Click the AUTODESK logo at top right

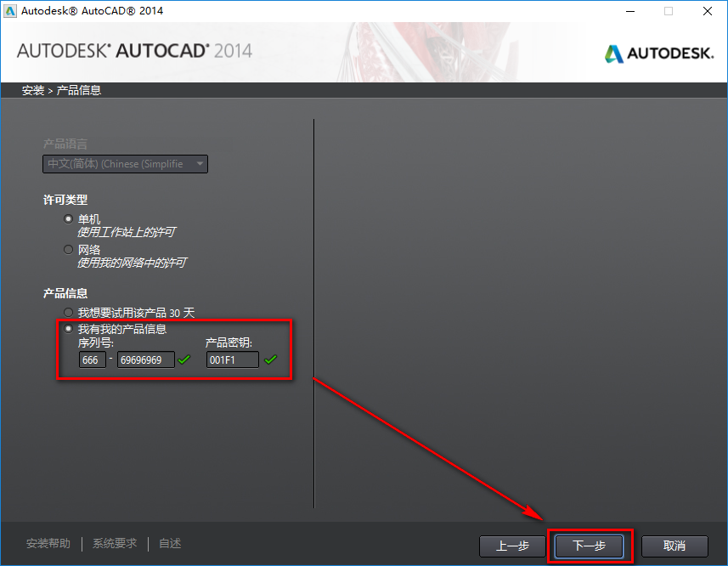(x=659, y=52)
